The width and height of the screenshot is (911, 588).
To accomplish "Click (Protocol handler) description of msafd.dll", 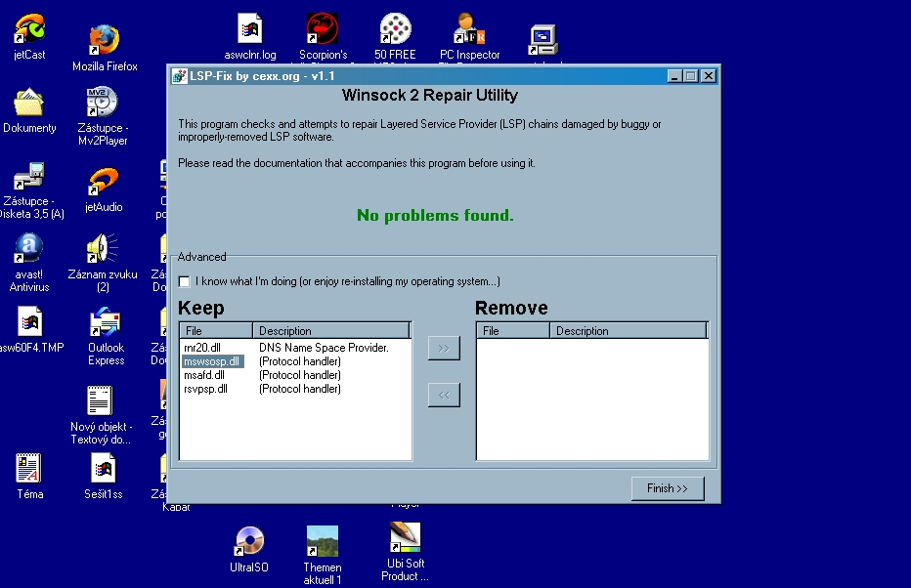I will 300,375.
